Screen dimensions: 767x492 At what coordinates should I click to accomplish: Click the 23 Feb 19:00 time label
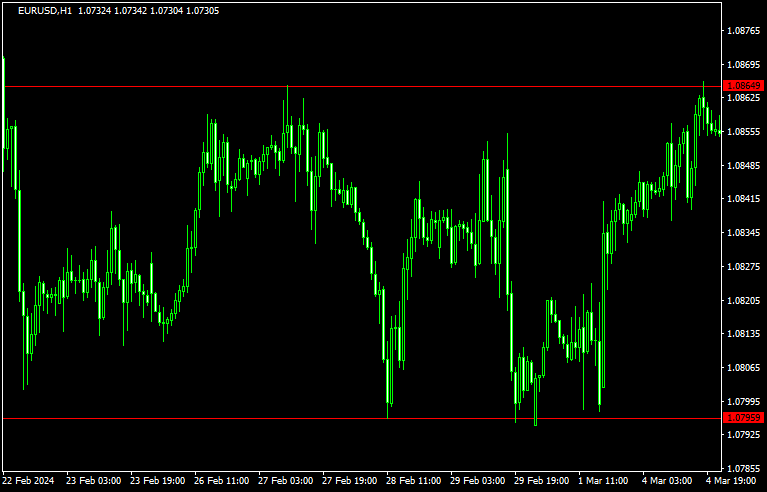(156, 481)
